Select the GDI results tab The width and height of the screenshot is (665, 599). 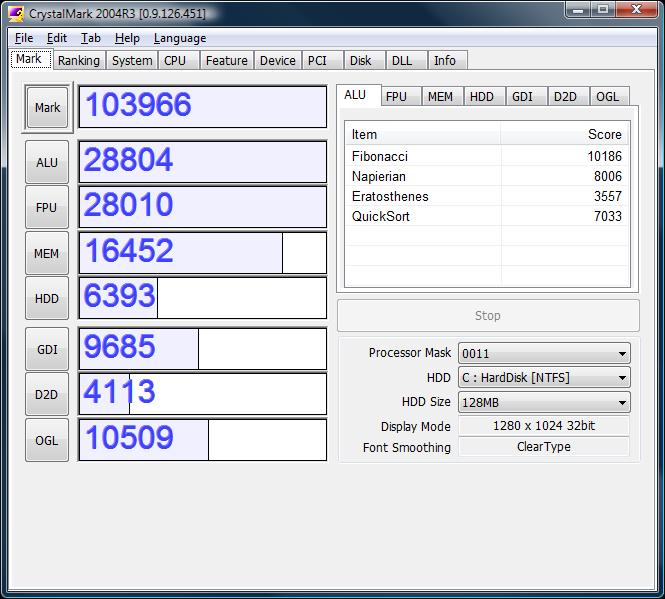coord(526,97)
